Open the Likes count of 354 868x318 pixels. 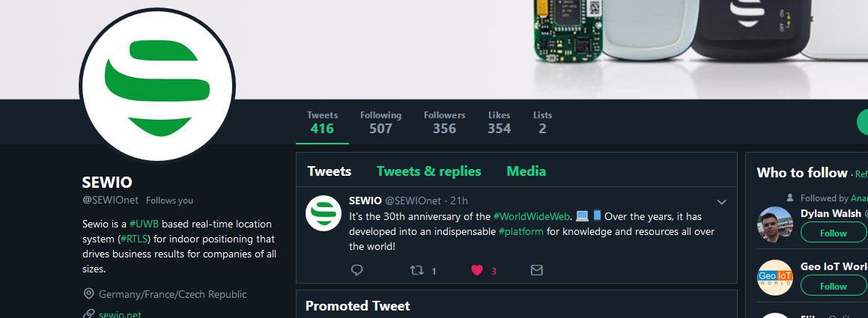(499, 122)
